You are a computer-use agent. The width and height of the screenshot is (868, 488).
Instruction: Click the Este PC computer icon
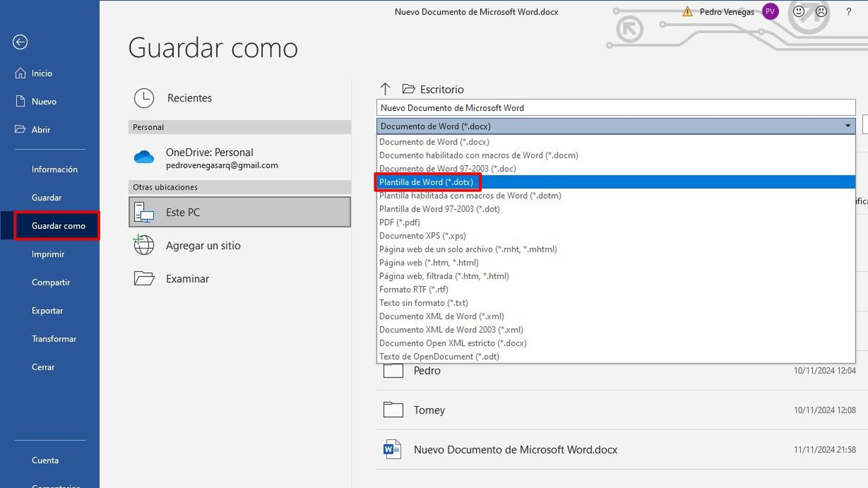click(x=144, y=212)
